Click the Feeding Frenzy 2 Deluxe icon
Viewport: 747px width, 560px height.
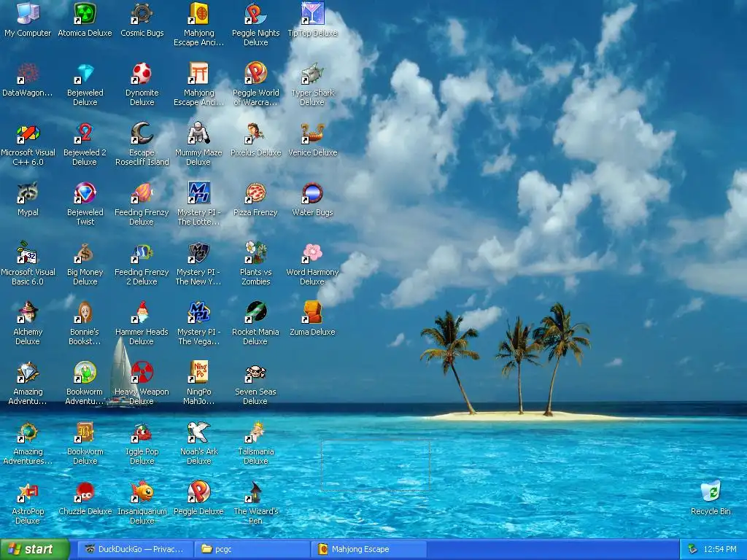(142, 253)
